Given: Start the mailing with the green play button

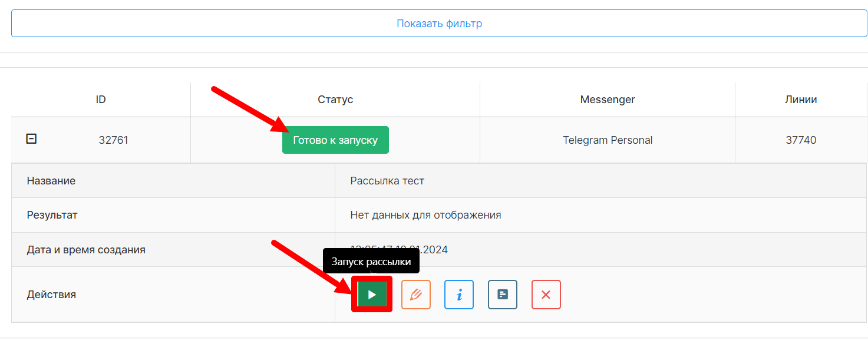Looking at the screenshot, I should pyautogui.click(x=372, y=295).
